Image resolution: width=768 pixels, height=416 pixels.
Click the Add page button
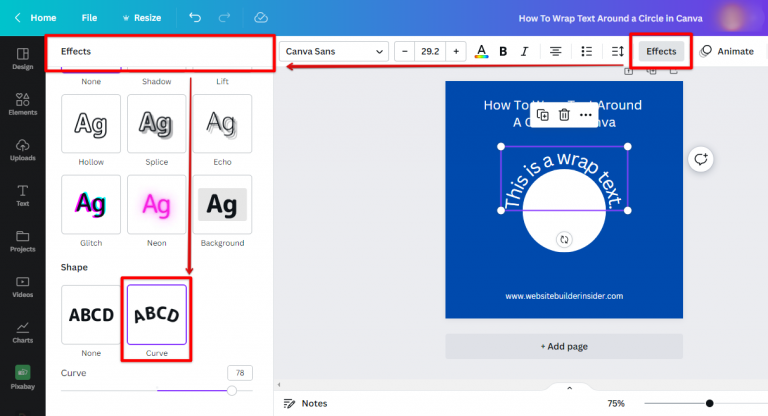tap(564, 346)
